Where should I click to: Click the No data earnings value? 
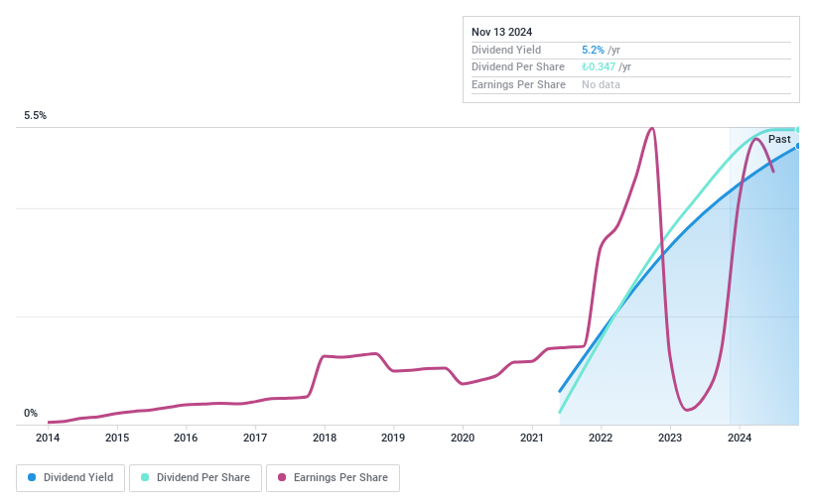[x=601, y=85]
